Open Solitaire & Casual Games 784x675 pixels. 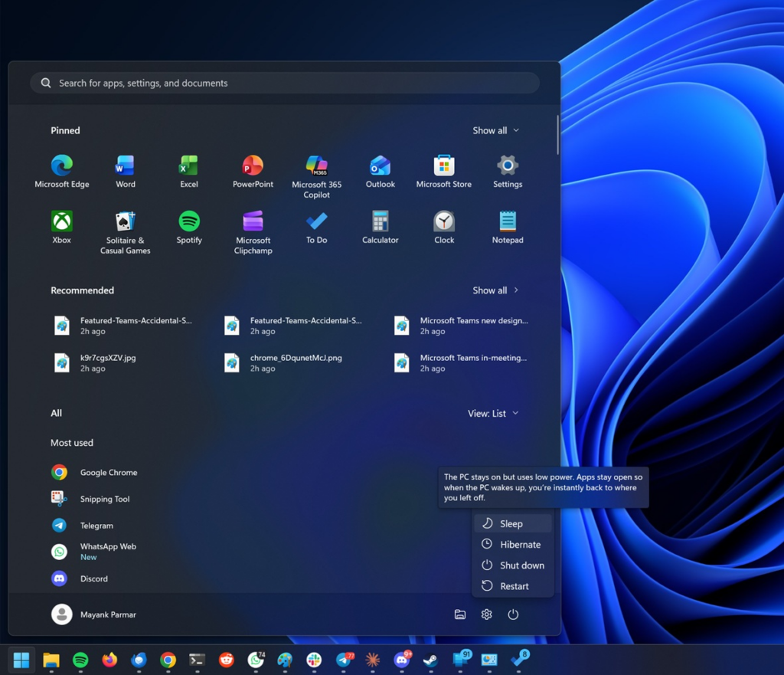(x=126, y=233)
